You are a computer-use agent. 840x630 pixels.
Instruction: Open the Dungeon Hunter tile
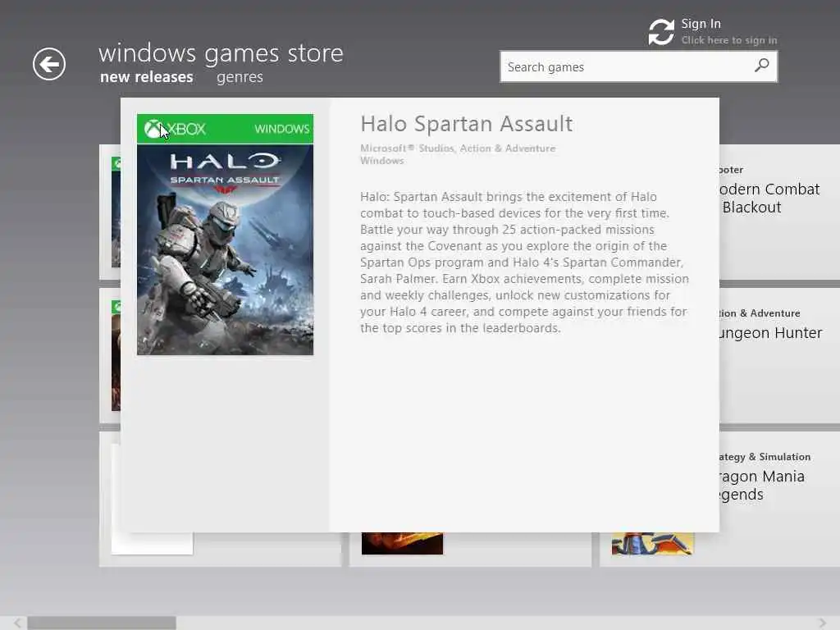click(x=779, y=356)
